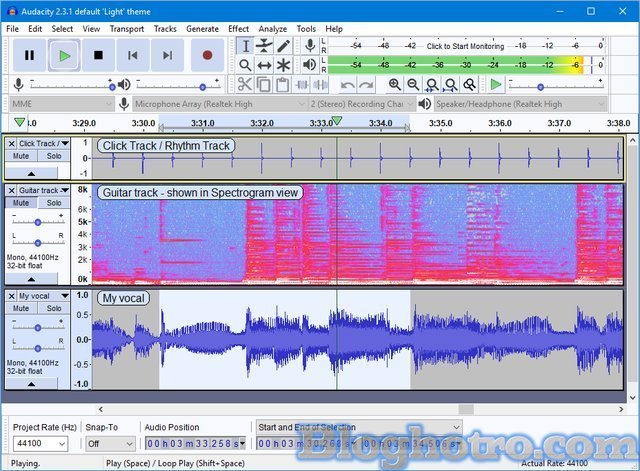Open the Edit menu

click(x=35, y=29)
